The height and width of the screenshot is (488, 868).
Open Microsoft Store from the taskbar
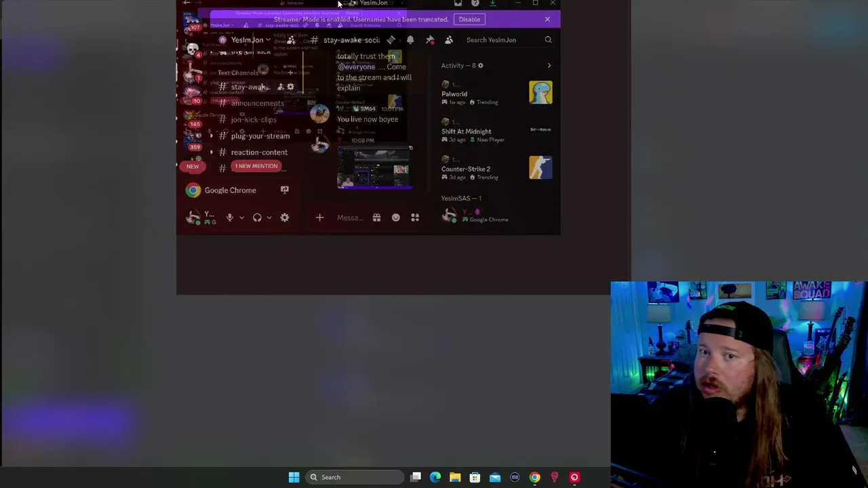[x=475, y=477]
